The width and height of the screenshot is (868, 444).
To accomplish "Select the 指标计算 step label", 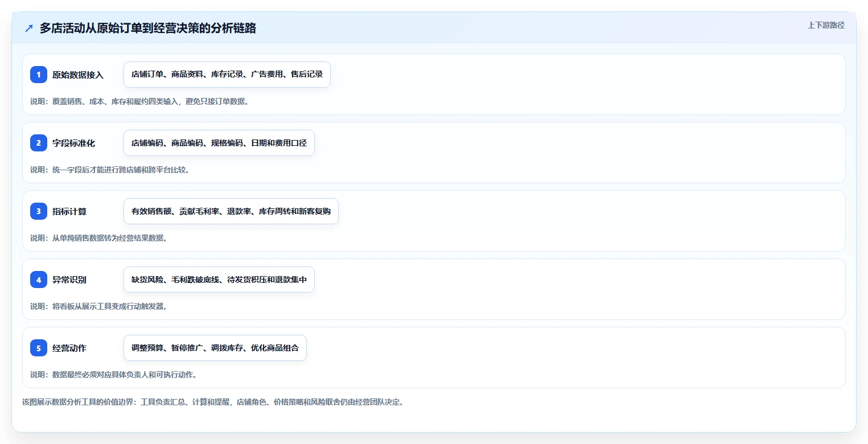I will (x=69, y=211).
